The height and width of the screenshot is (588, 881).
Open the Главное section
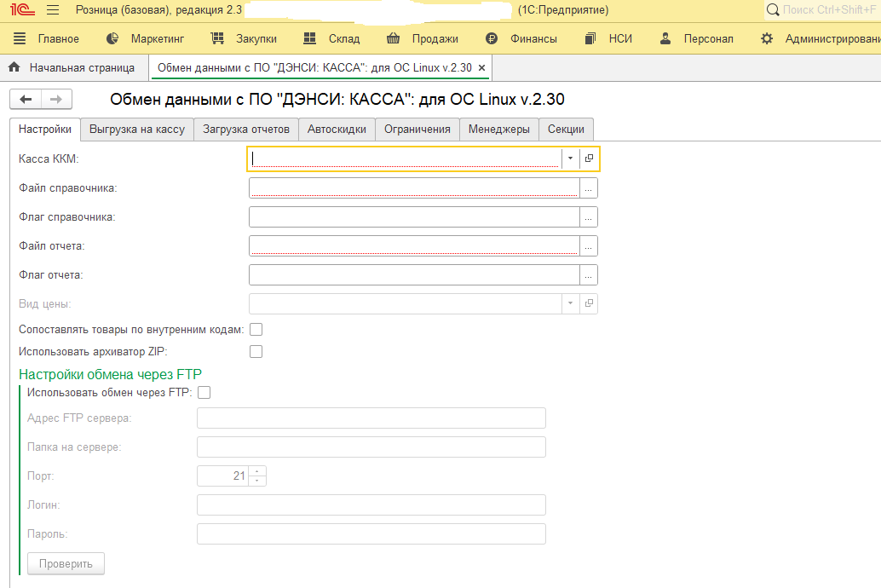pyautogui.click(x=59, y=38)
